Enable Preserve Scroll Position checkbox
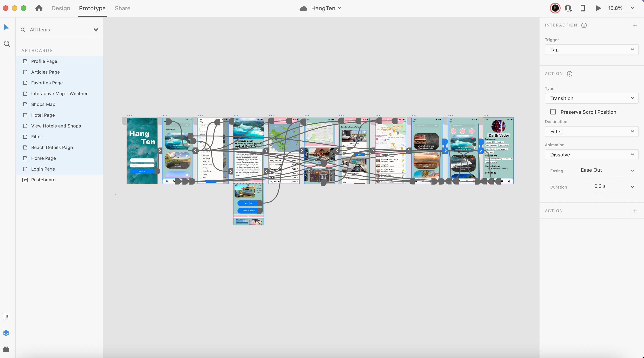The image size is (644, 358). [x=553, y=112]
